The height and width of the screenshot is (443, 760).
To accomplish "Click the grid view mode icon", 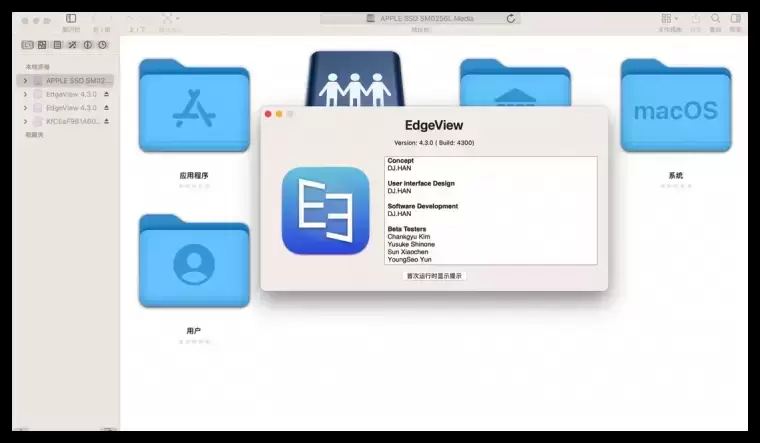I will (666, 18).
